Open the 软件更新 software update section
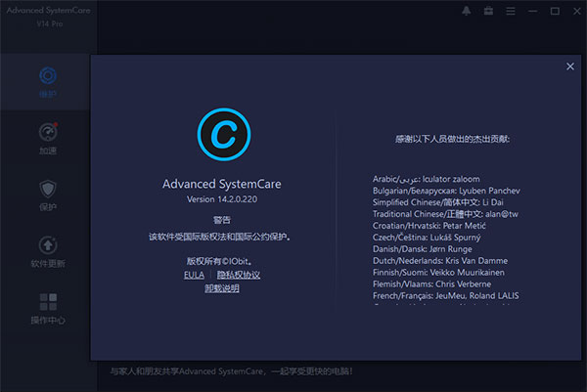This screenshot has height=392, width=587. pos(48,252)
